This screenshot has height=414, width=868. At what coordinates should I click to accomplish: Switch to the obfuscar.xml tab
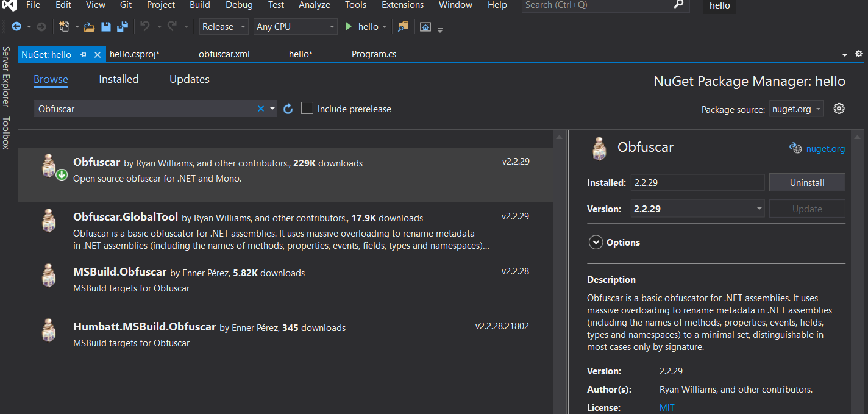click(224, 54)
